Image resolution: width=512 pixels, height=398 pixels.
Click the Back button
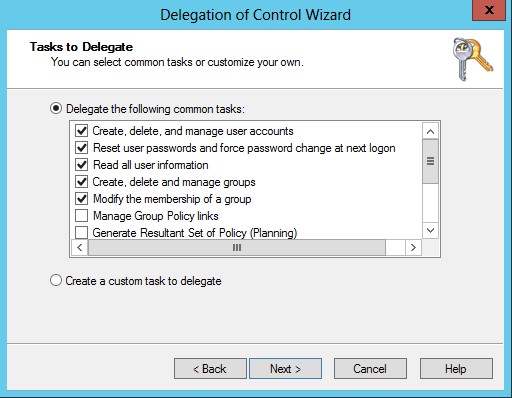[210, 369]
